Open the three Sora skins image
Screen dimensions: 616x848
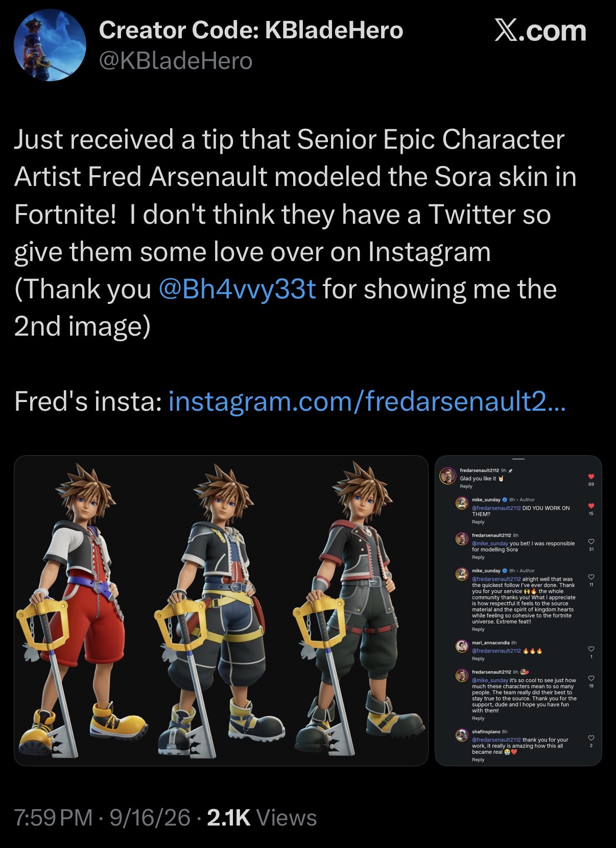[x=221, y=610]
